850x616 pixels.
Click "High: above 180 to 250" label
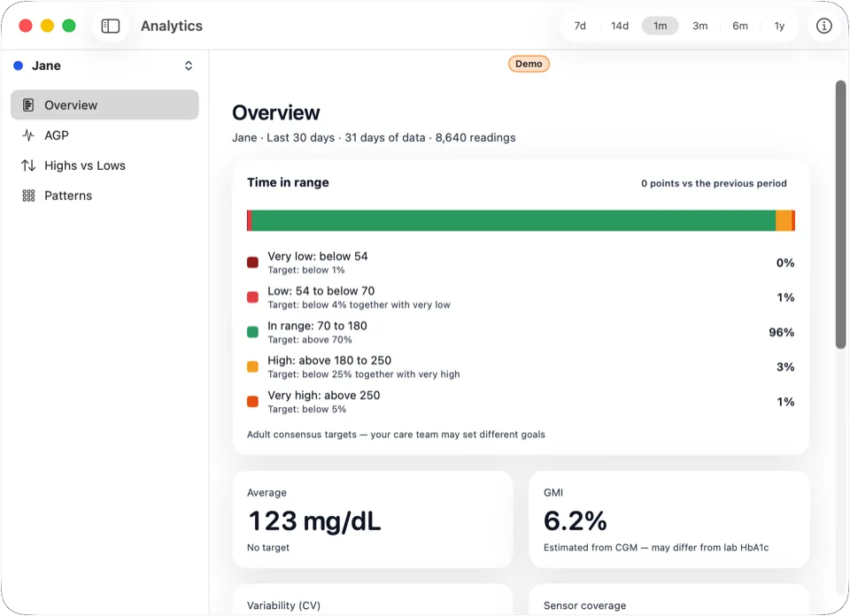point(329,360)
